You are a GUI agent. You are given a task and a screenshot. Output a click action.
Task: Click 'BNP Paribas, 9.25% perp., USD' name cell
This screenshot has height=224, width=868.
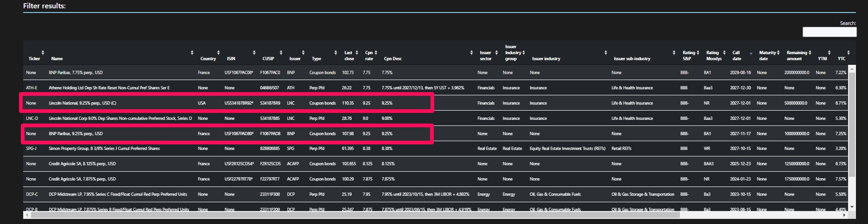76,134
